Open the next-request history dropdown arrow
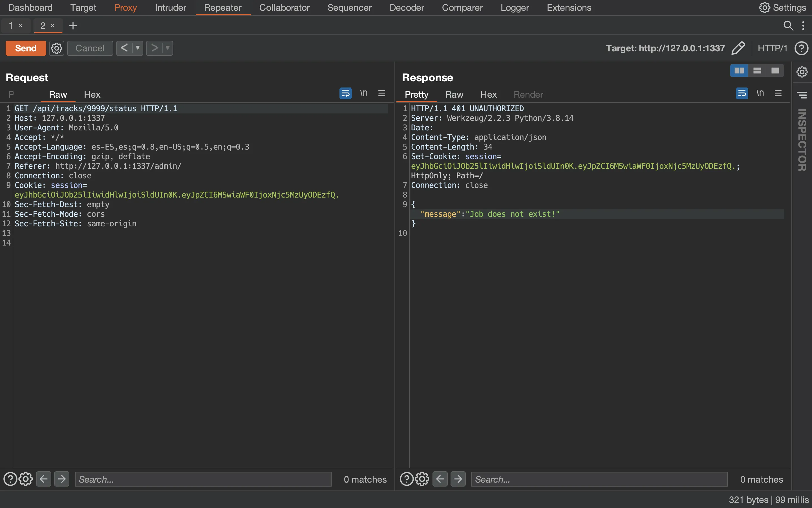812x508 pixels. 167,48
